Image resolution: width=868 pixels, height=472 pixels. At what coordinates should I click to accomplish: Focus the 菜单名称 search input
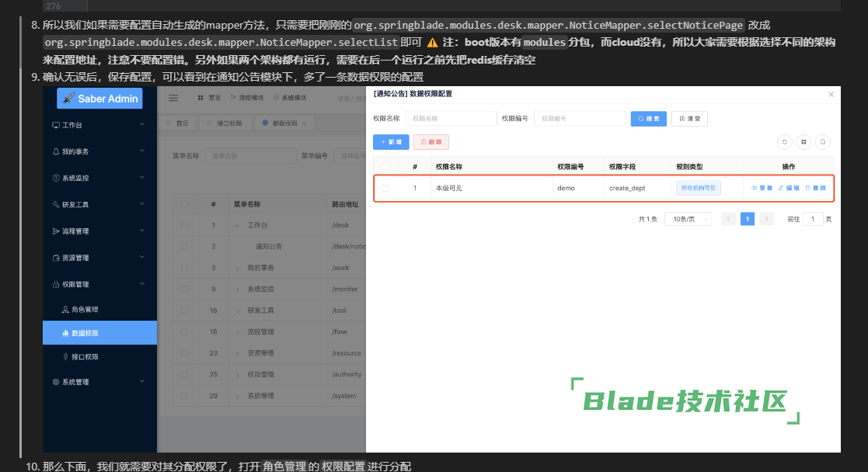250,156
